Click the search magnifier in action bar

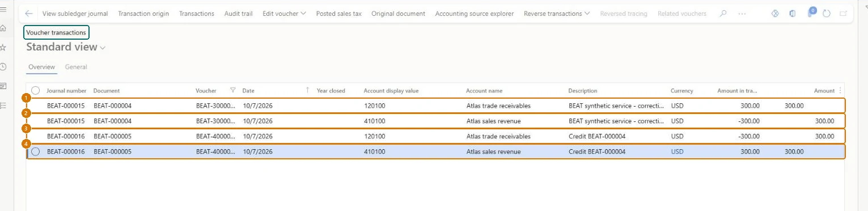pos(723,14)
